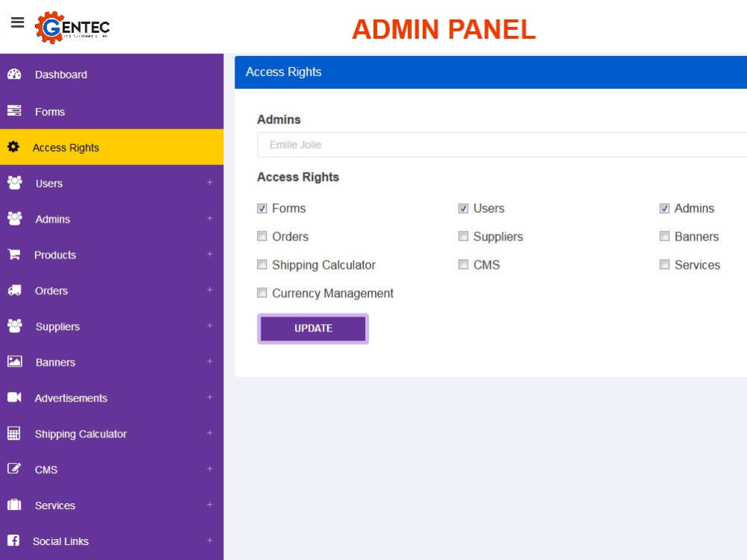Viewport: 747px width, 560px height.
Task: Click the Dashboard gauge icon
Action: (14, 74)
